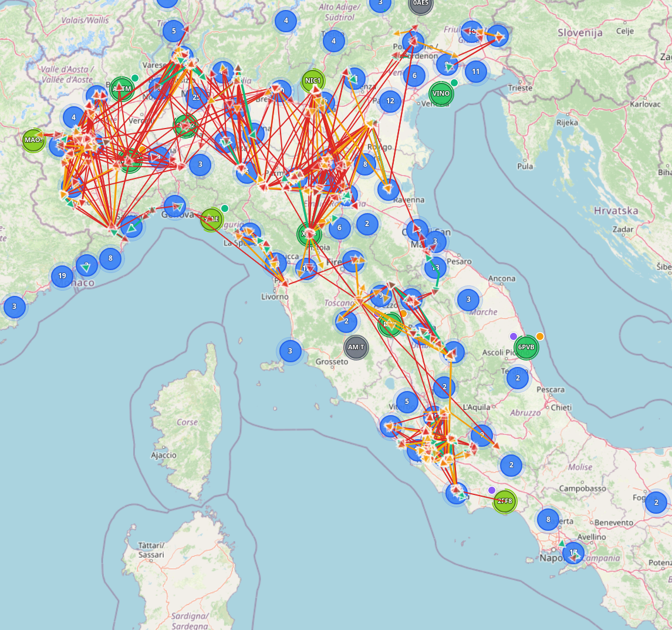The image size is (672, 630).
Task: Open the MAO! node marker
Action: coord(33,140)
